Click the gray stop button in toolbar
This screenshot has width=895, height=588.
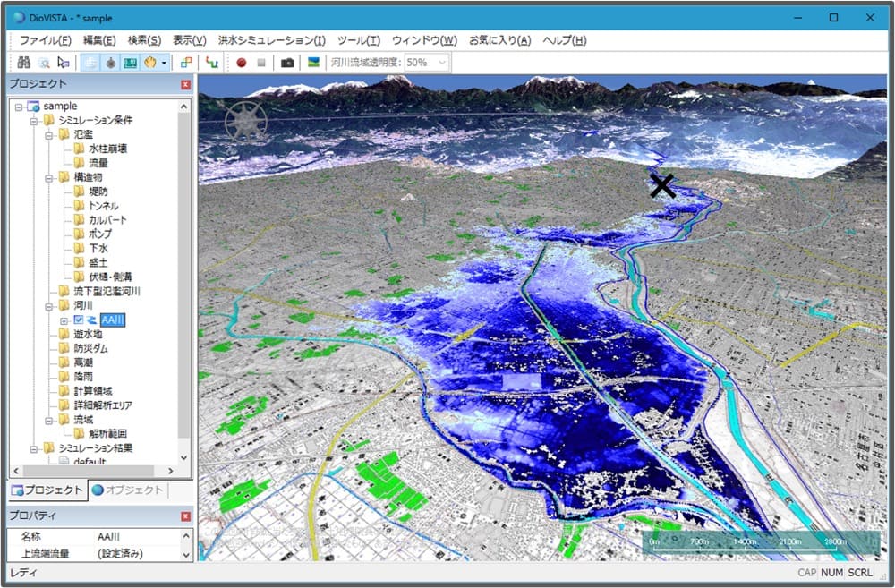261,63
